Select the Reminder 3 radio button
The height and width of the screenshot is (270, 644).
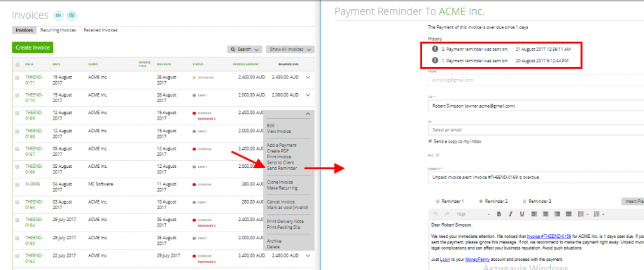point(524,201)
